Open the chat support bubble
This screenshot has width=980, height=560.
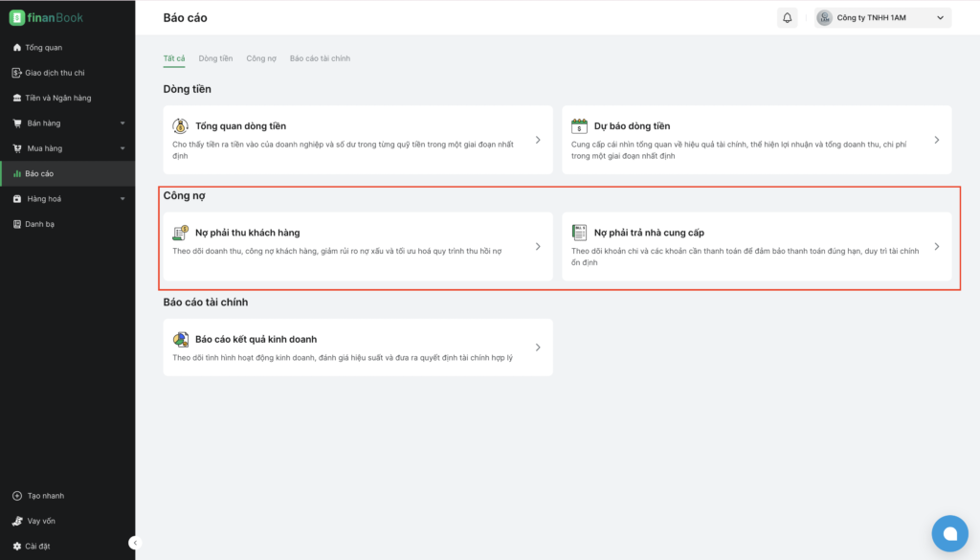pos(949,533)
